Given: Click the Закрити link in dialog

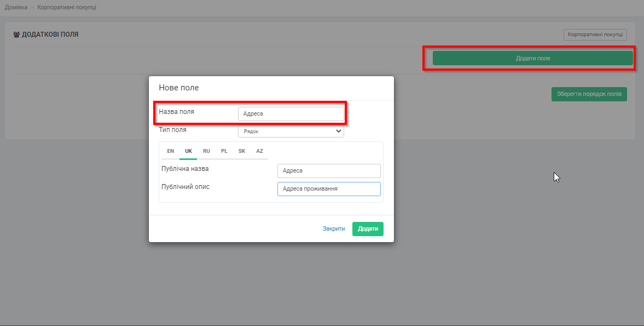Looking at the screenshot, I should (334, 229).
